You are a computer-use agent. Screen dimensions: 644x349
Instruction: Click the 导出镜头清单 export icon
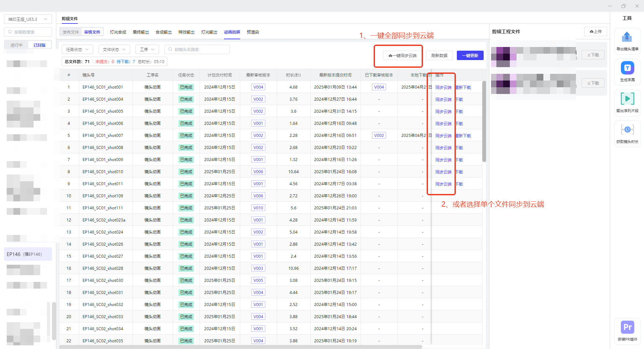[x=627, y=37]
